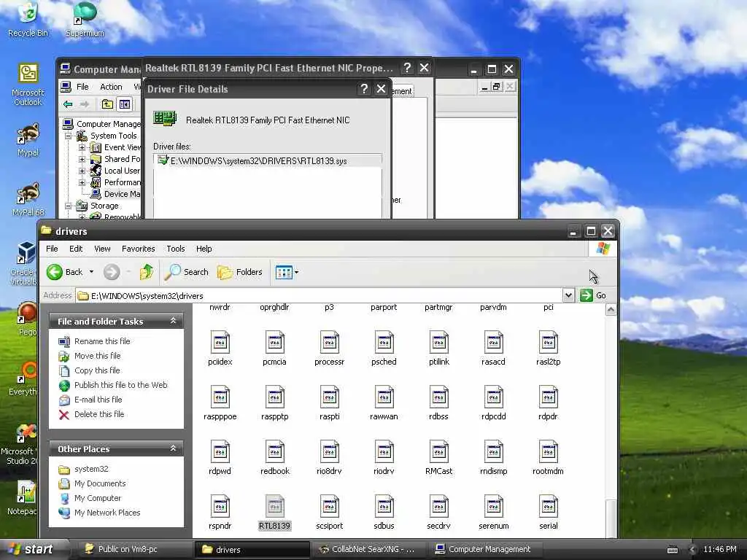Select the RTL8139 driver file
The width and height of the screenshot is (747, 560).
[x=274, y=513]
